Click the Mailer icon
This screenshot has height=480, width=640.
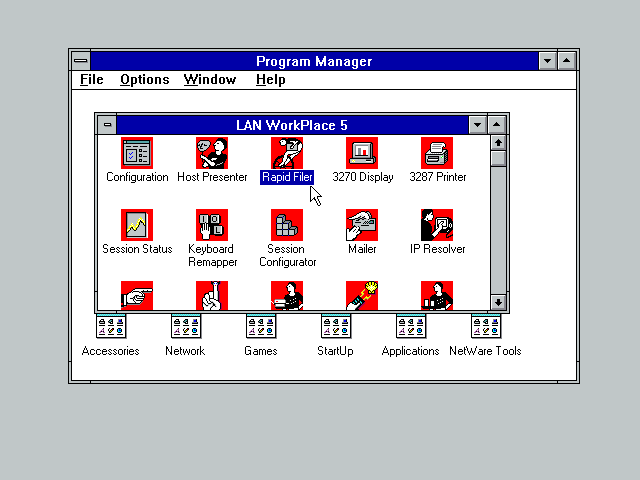(362, 225)
